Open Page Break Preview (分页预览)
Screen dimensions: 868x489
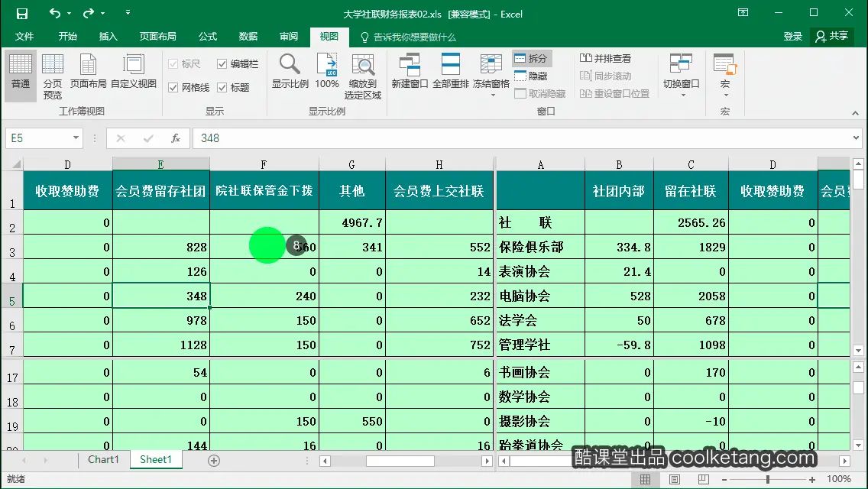click(53, 76)
